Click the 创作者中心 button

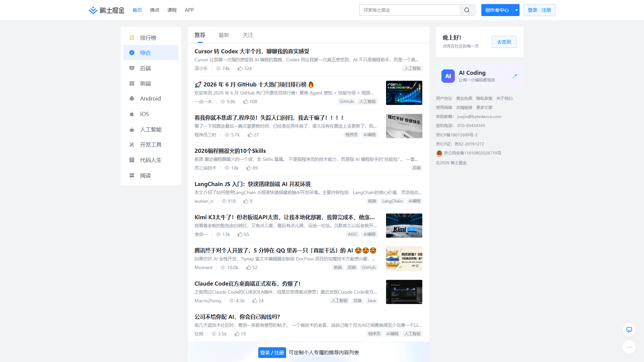coord(497,10)
